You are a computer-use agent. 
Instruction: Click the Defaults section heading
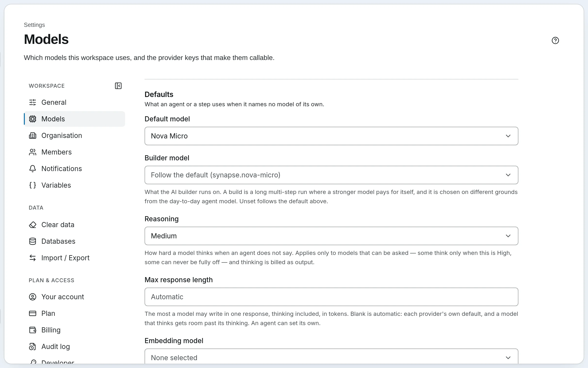[159, 94]
